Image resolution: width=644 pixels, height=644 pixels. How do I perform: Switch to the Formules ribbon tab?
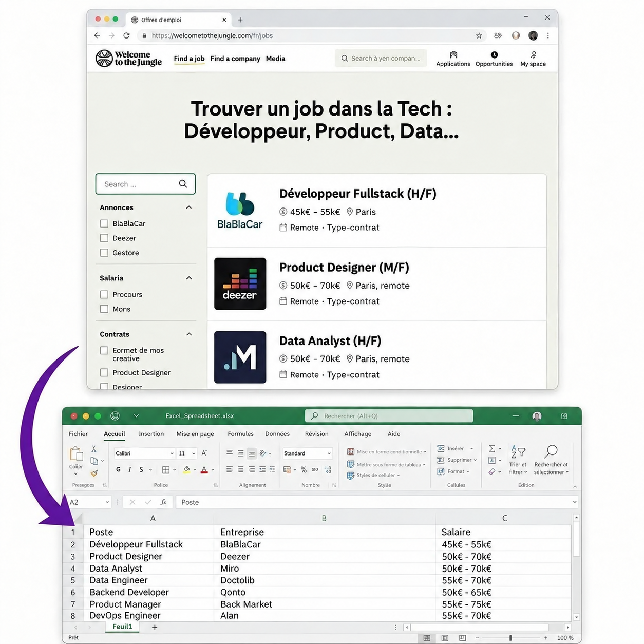pyautogui.click(x=241, y=434)
